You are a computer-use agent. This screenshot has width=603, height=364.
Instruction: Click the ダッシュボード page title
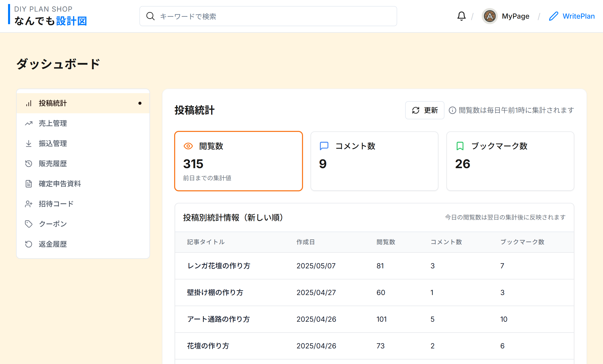[x=58, y=64]
